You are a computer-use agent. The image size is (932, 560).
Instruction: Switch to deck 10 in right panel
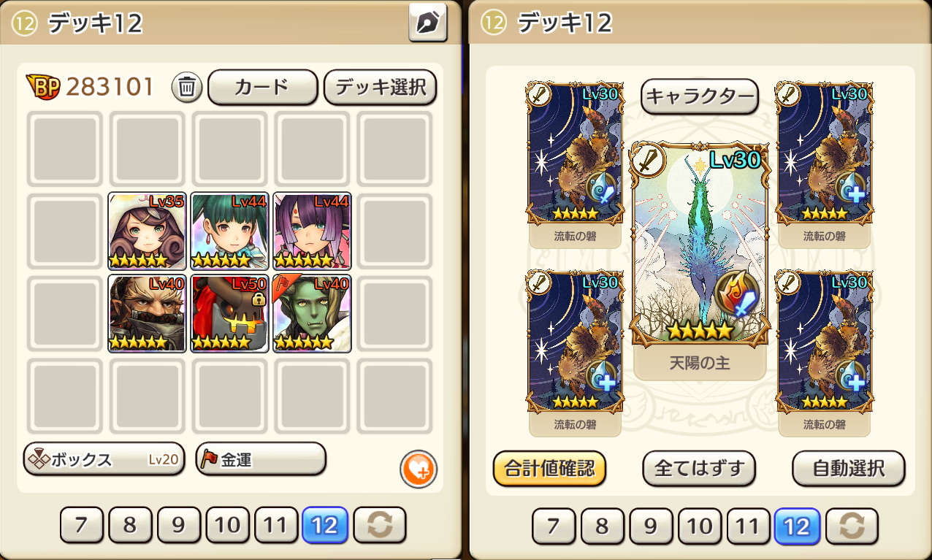699,526
